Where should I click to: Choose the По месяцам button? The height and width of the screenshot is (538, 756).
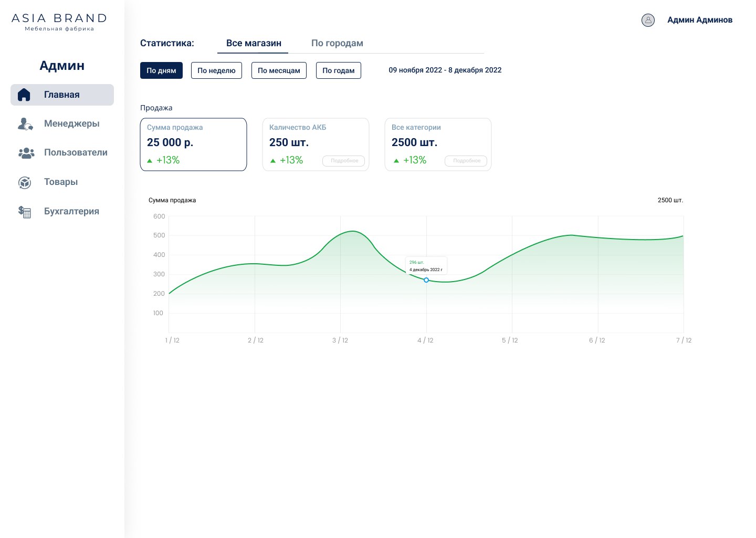[x=279, y=70]
